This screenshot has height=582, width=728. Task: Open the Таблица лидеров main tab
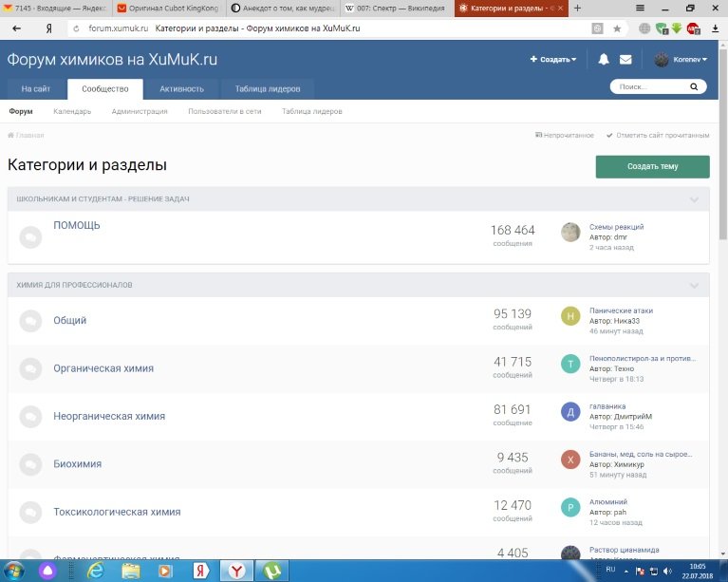(x=268, y=89)
